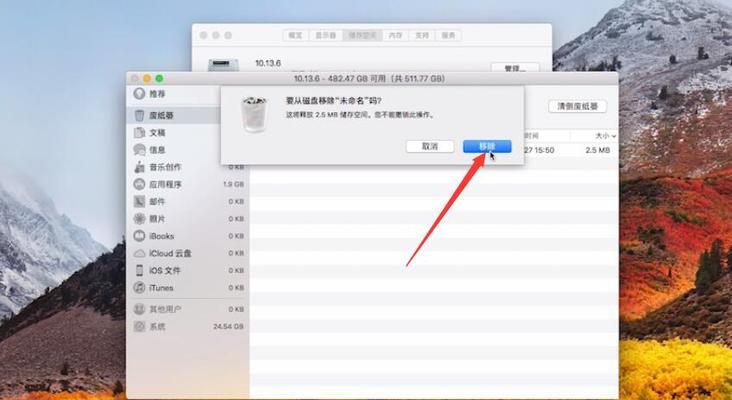Click dialog title 要从磁盘移除"未命名"吗?
The height and width of the screenshot is (400, 732).
(333, 101)
